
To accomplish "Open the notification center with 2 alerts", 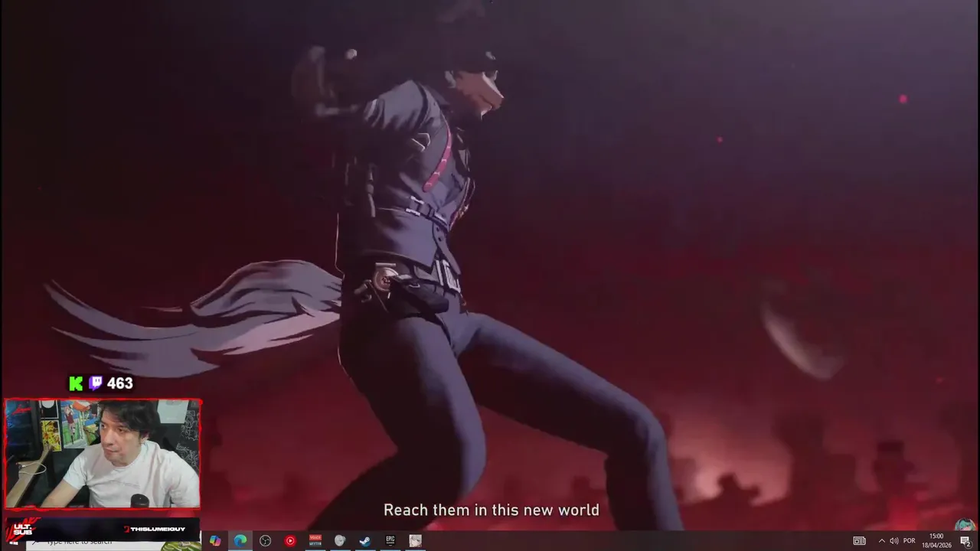I will coord(965,541).
